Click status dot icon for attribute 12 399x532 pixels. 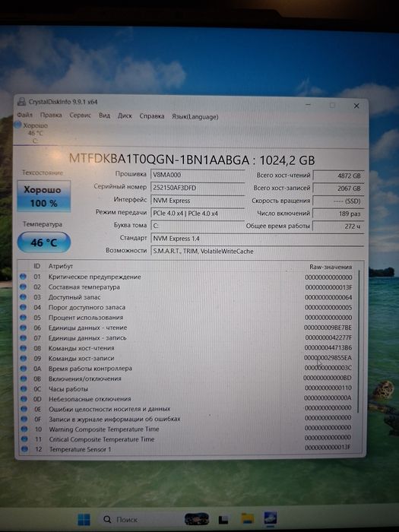(24, 449)
